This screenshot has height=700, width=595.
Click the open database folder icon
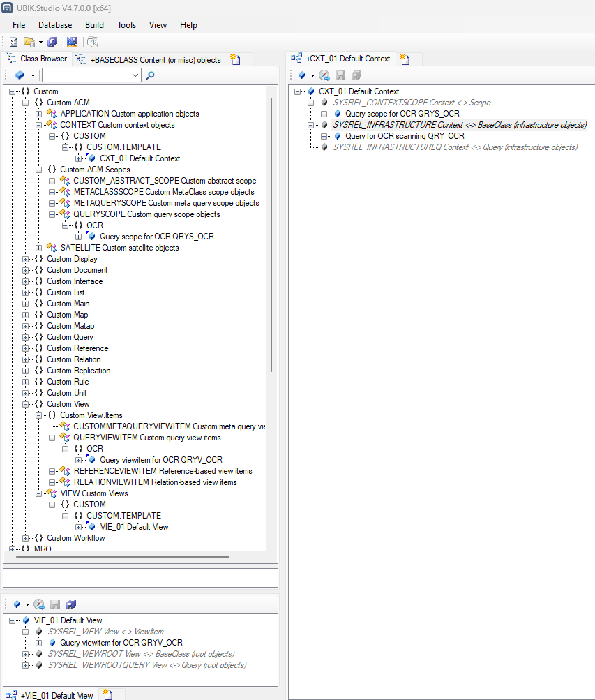point(29,42)
